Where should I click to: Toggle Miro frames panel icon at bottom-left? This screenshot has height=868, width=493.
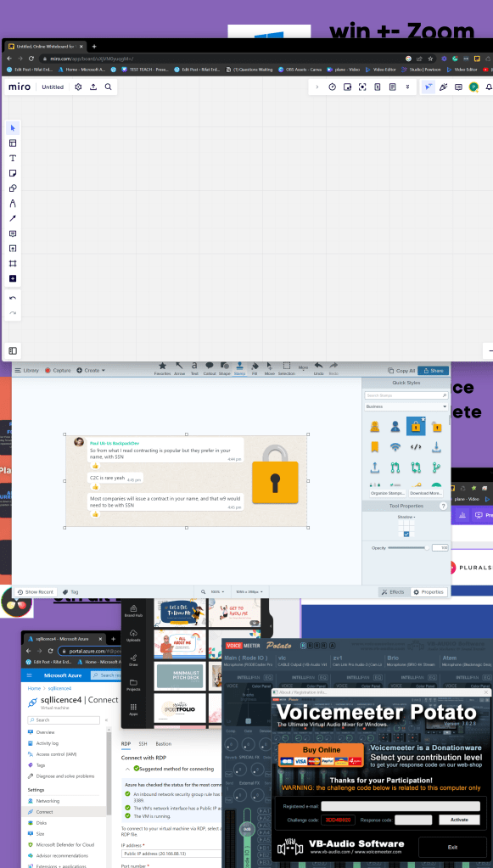[x=13, y=350]
